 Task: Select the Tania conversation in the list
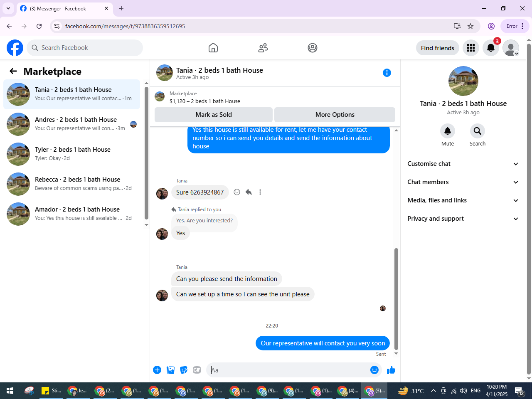tap(72, 94)
